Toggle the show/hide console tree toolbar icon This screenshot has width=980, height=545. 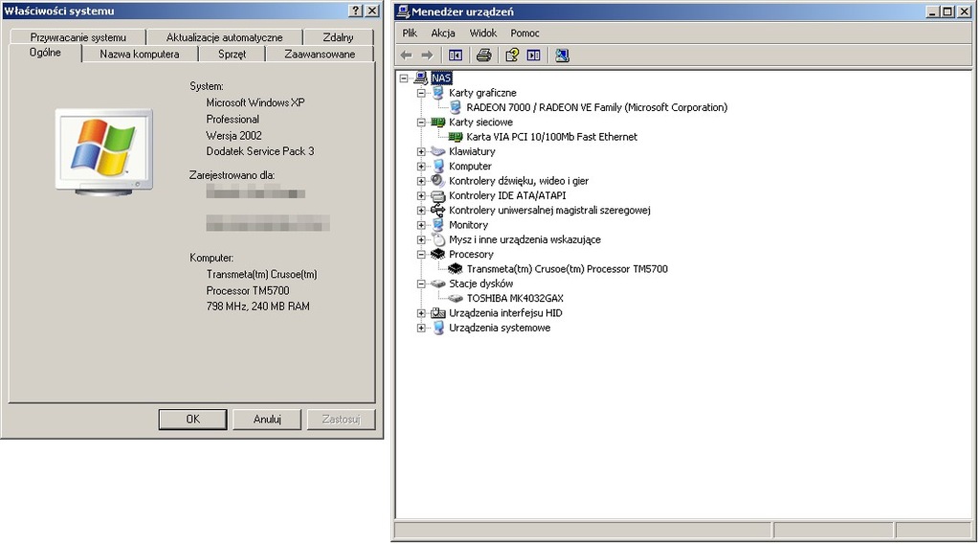tap(456, 55)
